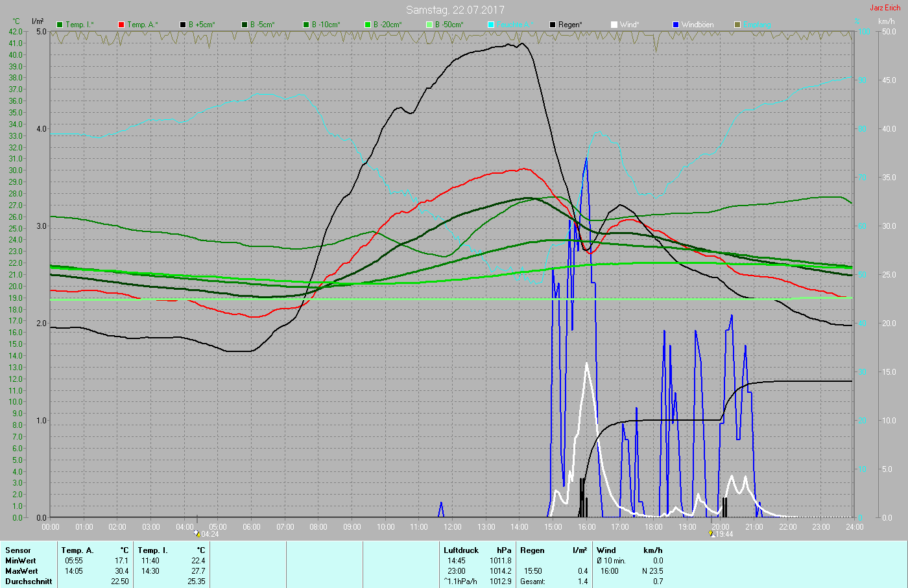
Task: Click the sunrise marker icon at 04:24
Action: tap(197, 534)
